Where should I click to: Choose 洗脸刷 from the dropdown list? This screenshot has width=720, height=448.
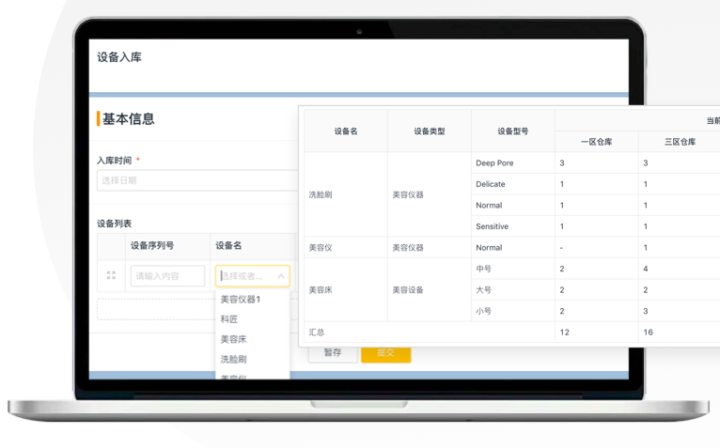pyautogui.click(x=233, y=359)
